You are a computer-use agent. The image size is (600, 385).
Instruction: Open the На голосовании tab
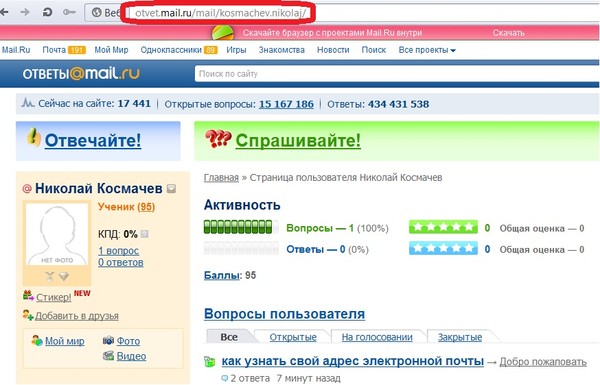point(377,337)
